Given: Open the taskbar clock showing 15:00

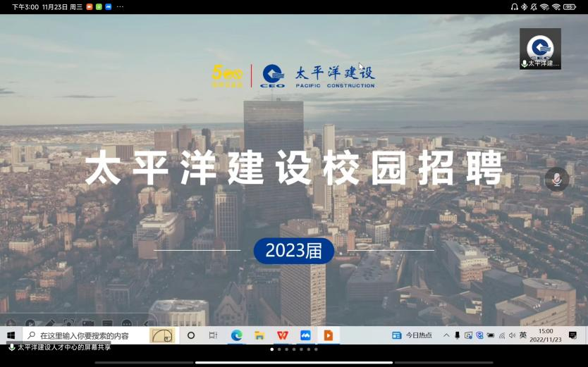Looking at the screenshot, I should point(546,335).
